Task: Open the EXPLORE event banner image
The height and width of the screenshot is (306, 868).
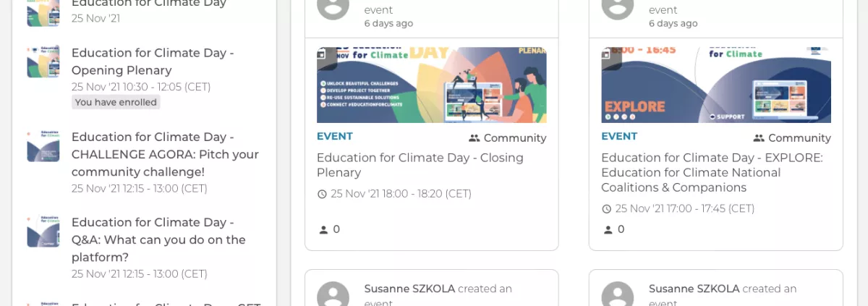Action: pyautogui.click(x=716, y=85)
